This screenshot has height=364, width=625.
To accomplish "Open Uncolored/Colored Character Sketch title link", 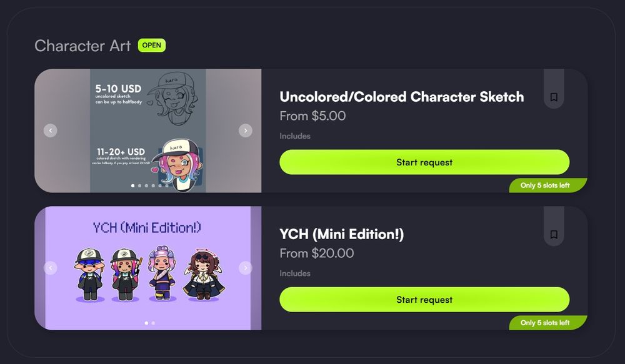I will pyautogui.click(x=402, y=97).
